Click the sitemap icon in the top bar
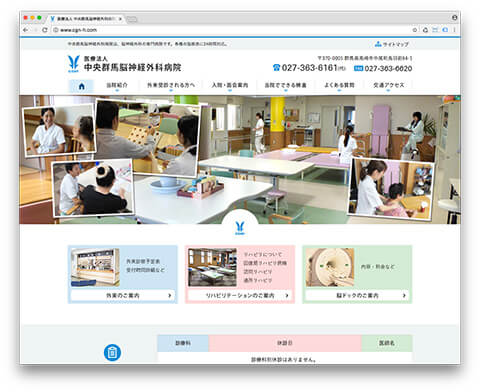480x392 pixels. (378, 44)
